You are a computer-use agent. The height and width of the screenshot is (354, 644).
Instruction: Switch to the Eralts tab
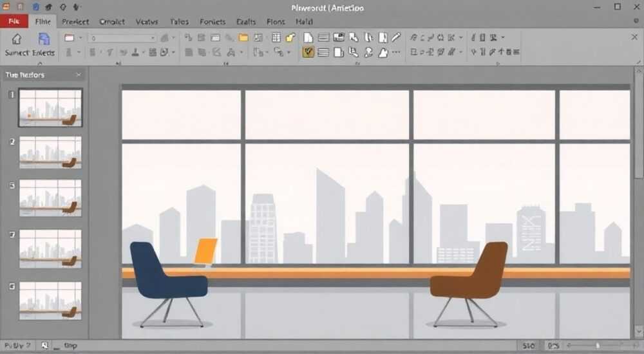246,22
